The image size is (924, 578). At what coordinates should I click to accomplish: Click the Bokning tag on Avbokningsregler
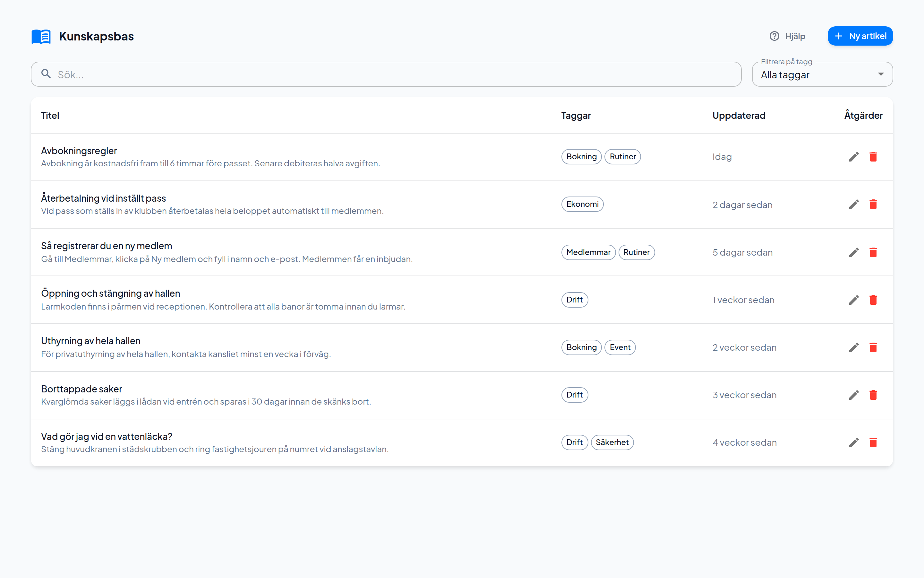(x=581, y=157)
